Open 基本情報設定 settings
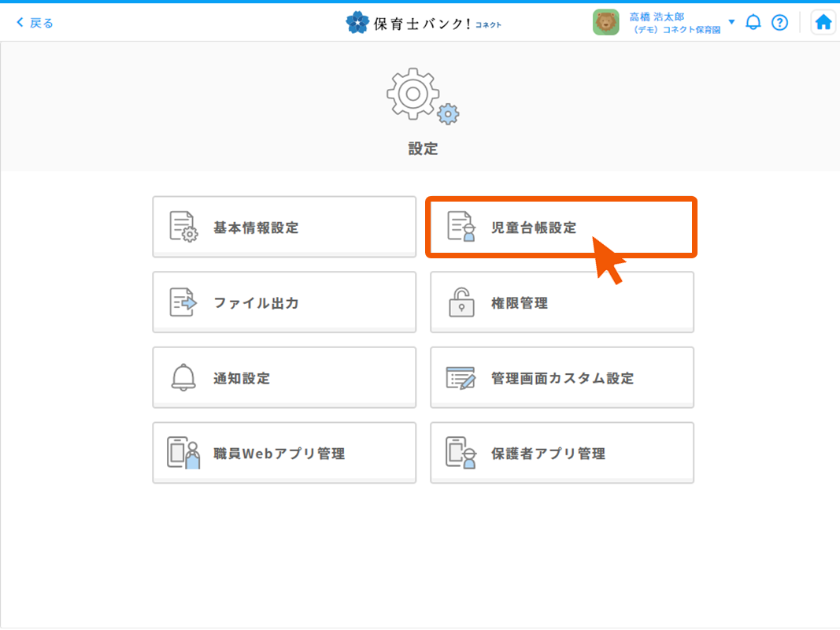 point(284,228)
